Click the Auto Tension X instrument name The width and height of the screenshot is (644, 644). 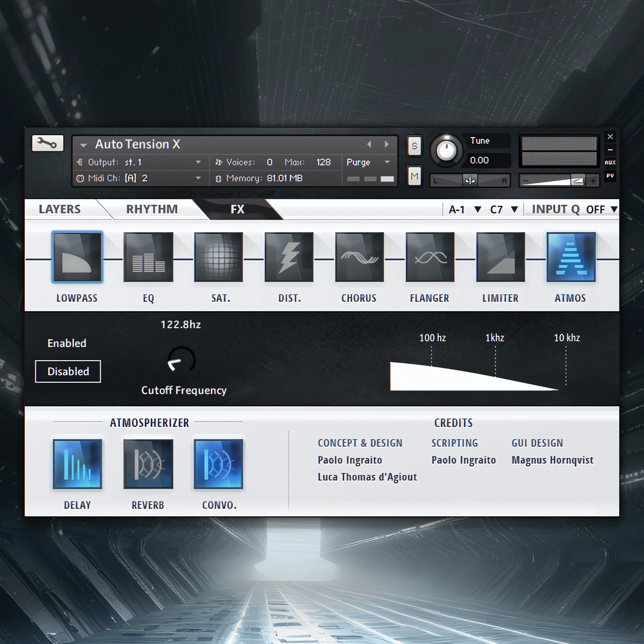(138, 144)
